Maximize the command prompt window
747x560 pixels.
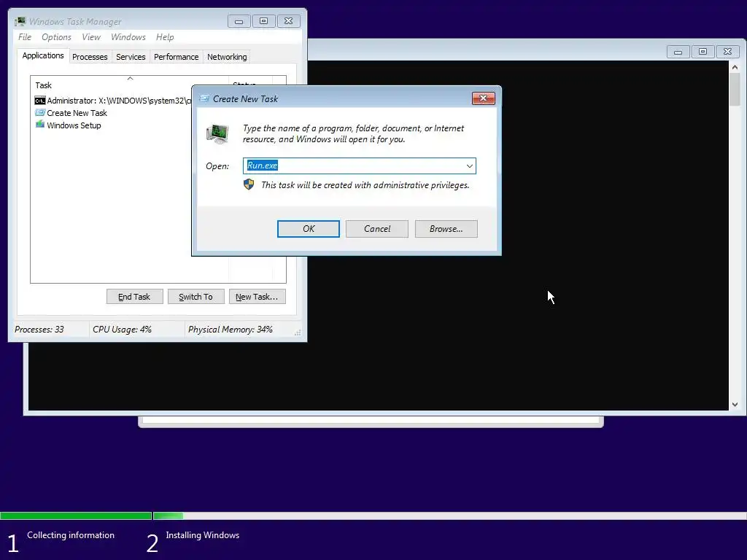(x=703, y=52)
